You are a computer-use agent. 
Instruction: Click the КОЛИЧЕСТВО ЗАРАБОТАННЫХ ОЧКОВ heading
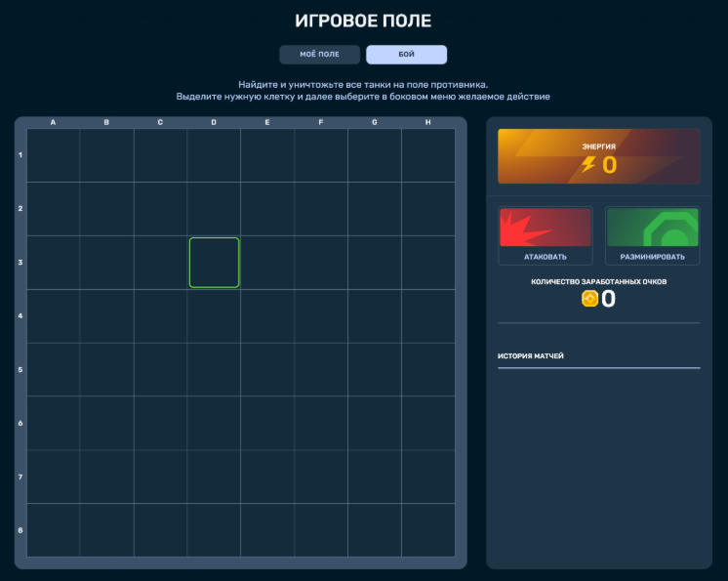click(599, 281)
